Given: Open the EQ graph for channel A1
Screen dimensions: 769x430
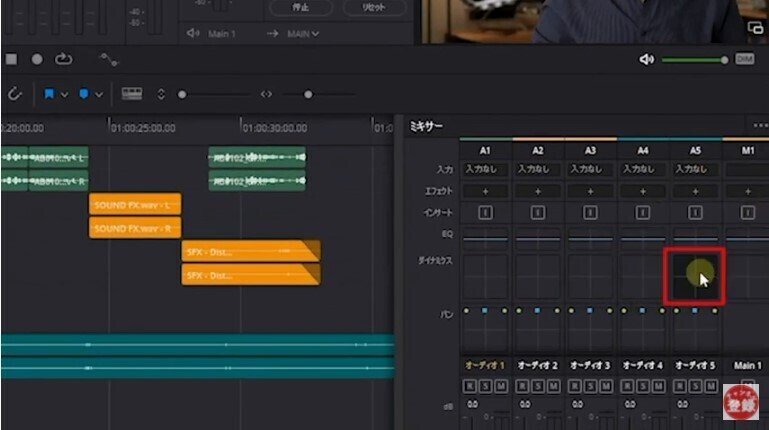Looking at the screenshot, I should coord(485,238).
